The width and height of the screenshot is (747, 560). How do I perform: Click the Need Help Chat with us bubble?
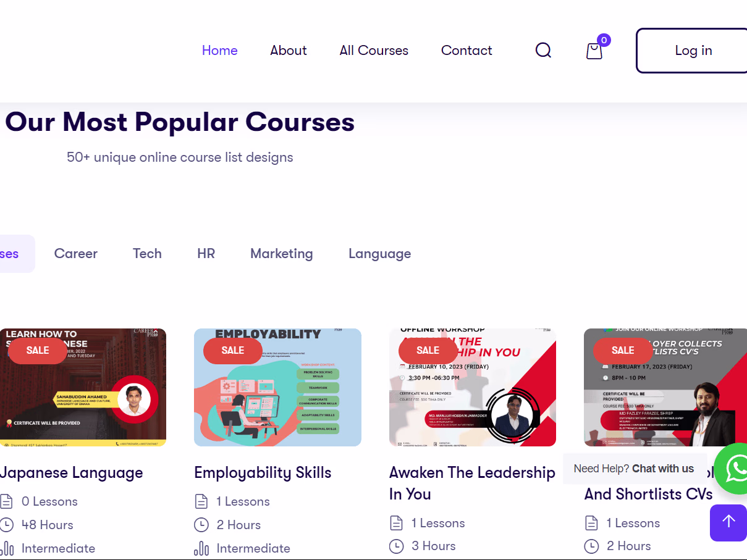point(634,469)
